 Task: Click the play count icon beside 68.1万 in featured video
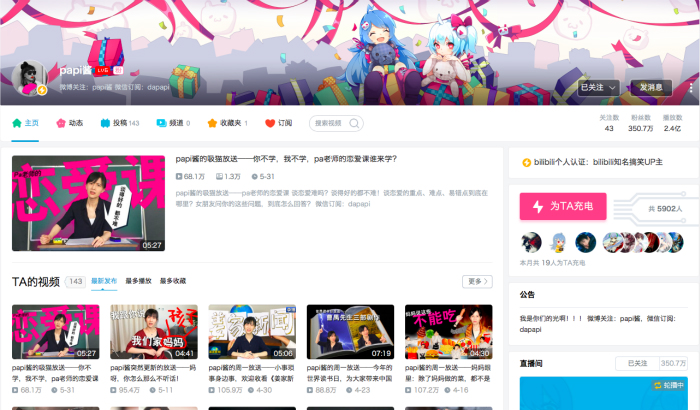(179, 177)
